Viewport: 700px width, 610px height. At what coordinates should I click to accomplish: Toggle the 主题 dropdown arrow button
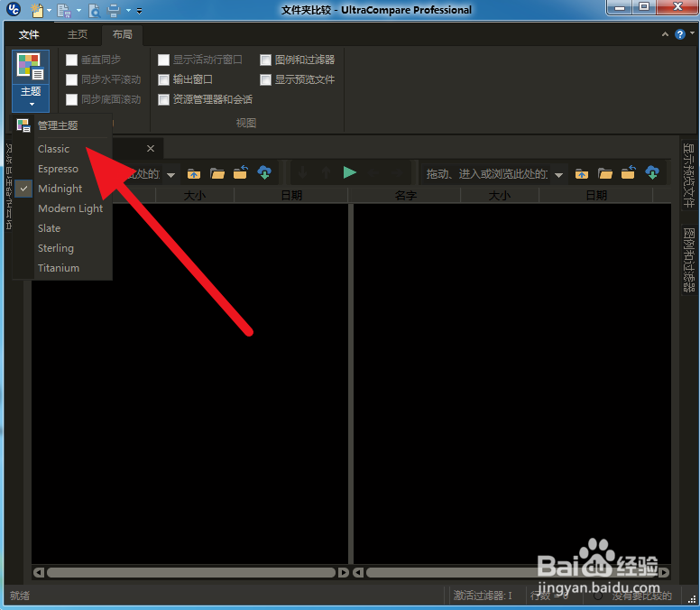pos(31,97)
